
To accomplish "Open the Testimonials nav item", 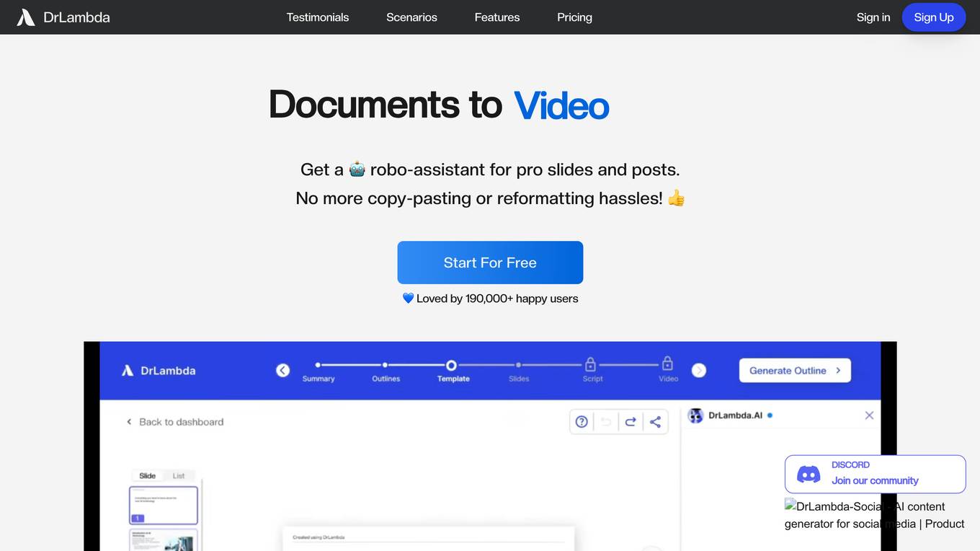I will click(x=318, y=17).
